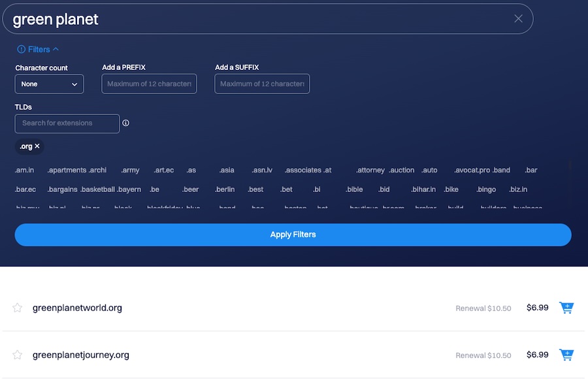
Task: Open the Character count dropdown
Action: [50, 84]
